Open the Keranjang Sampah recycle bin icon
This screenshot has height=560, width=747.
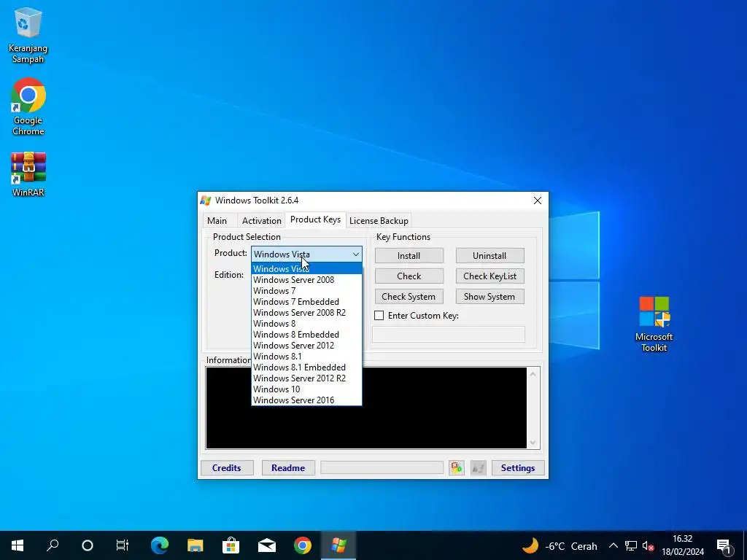tap(28, 36)
